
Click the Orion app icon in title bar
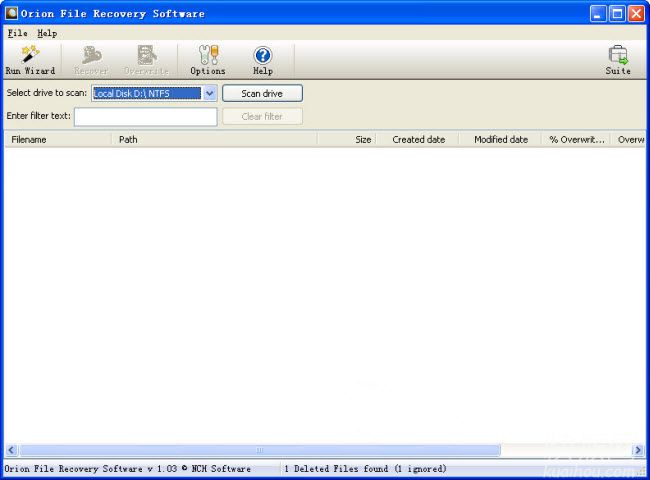click(x=11, y=13)
